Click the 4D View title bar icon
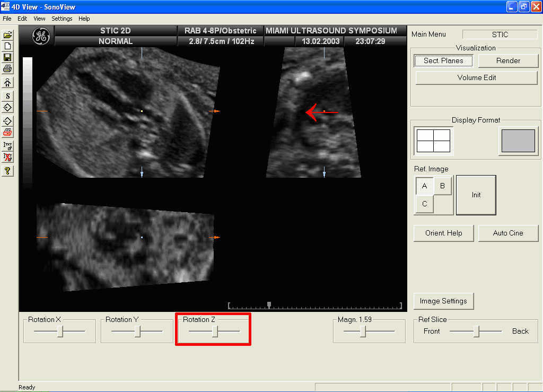 pyautogui.click(x=5, y=6)
